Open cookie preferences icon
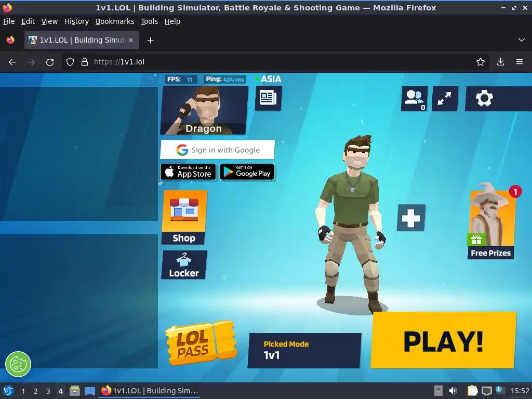This screenshot has height=399, width=532. 18,364
